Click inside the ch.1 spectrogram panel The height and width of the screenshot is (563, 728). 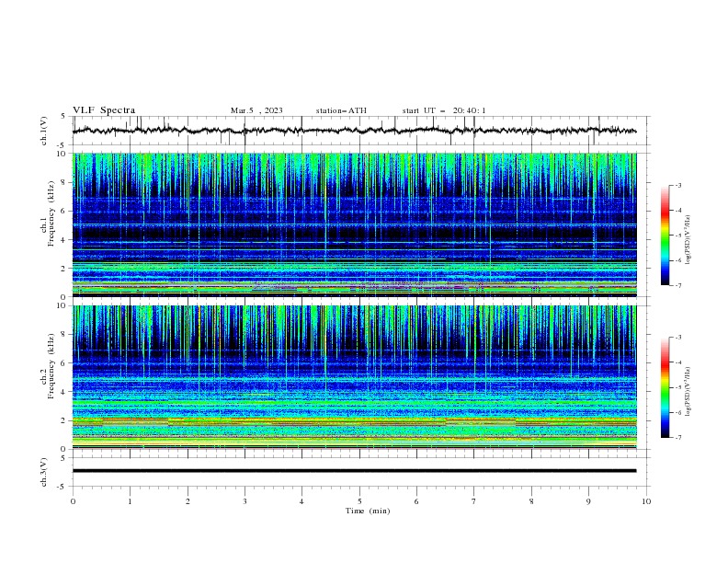[355, 224]
